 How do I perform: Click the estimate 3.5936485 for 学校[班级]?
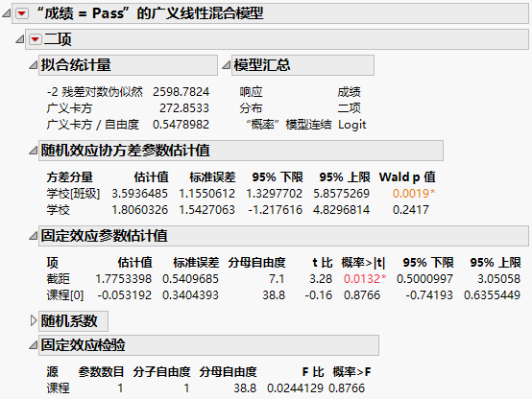pos(140,194)
